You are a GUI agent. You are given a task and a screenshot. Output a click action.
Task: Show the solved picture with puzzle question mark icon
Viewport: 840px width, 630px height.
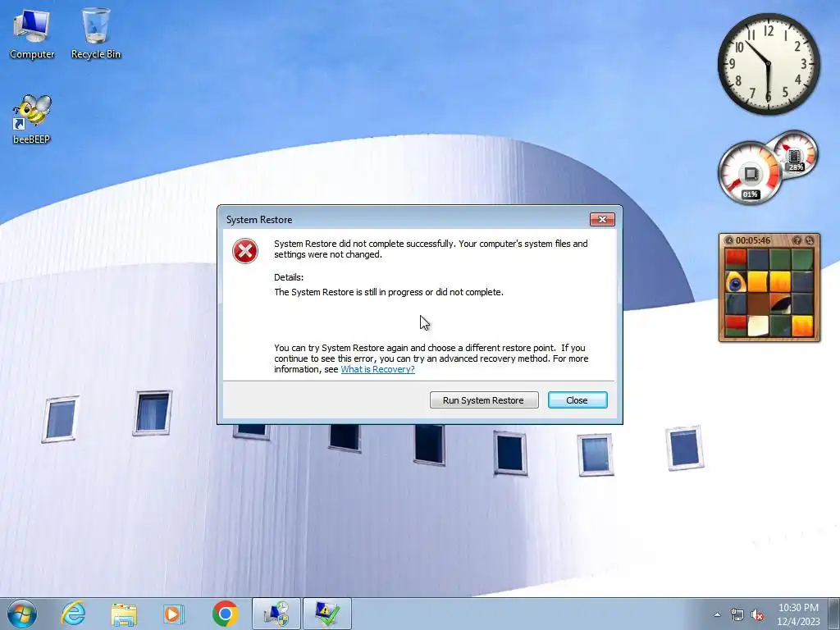[797, 240]
